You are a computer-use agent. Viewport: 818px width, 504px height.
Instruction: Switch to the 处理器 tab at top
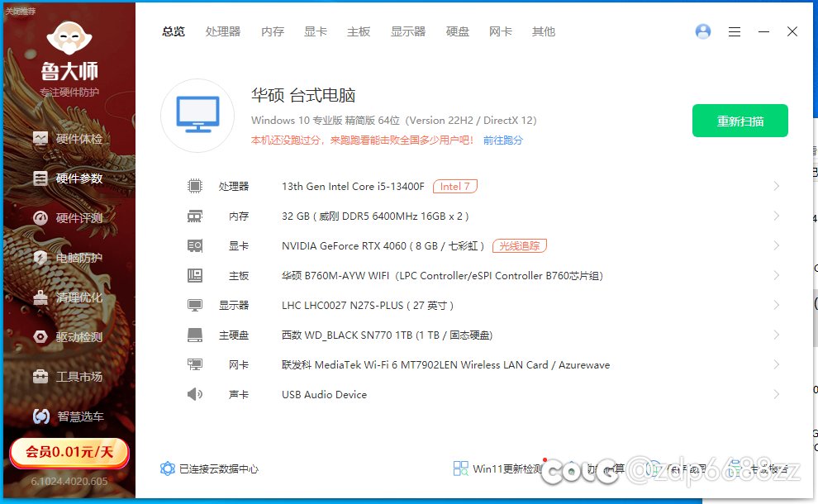(x=223, y=32)
